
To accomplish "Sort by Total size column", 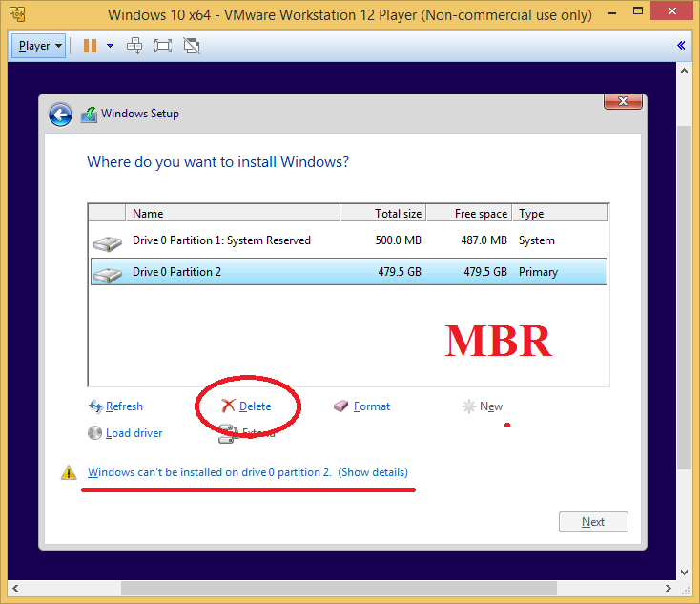I will point(383,213).
